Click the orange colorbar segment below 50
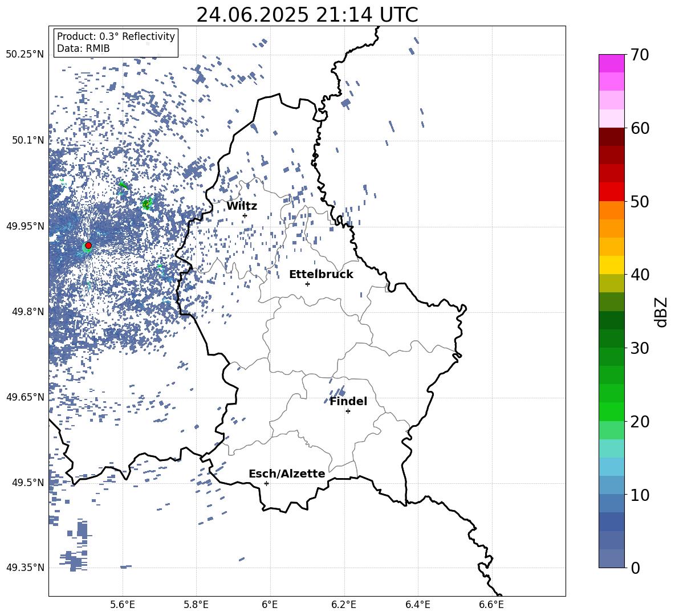 (611, 210)
